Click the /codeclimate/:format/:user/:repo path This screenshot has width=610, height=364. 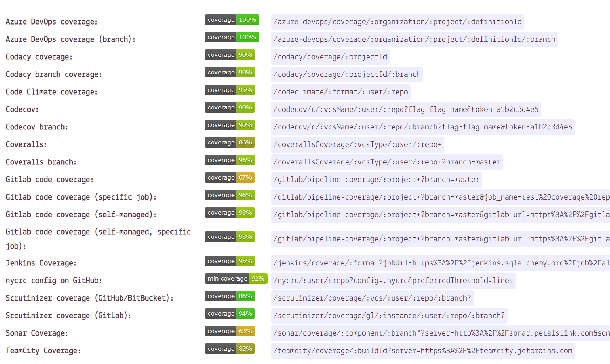pyautogui.click(x=341, y=92)
